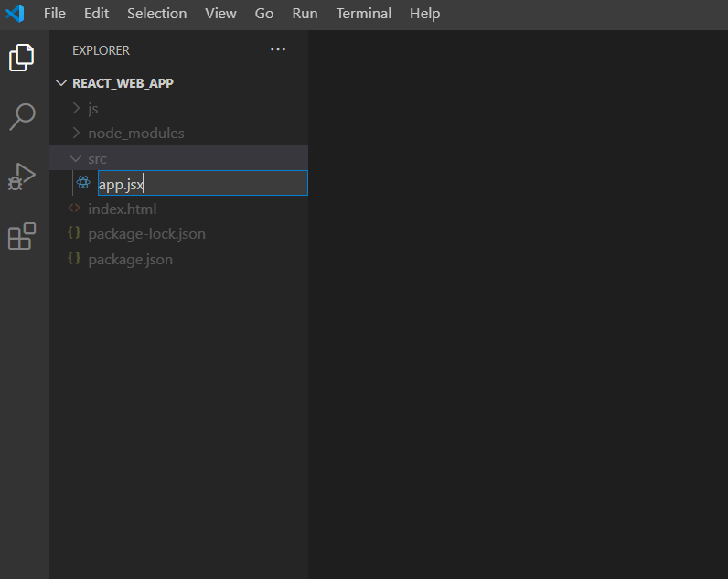Collapse the REACT_WEB_APP root folder chevron
Image resolution: width=728 pixels, height=579 pixels.
click(x=61, y=83)
